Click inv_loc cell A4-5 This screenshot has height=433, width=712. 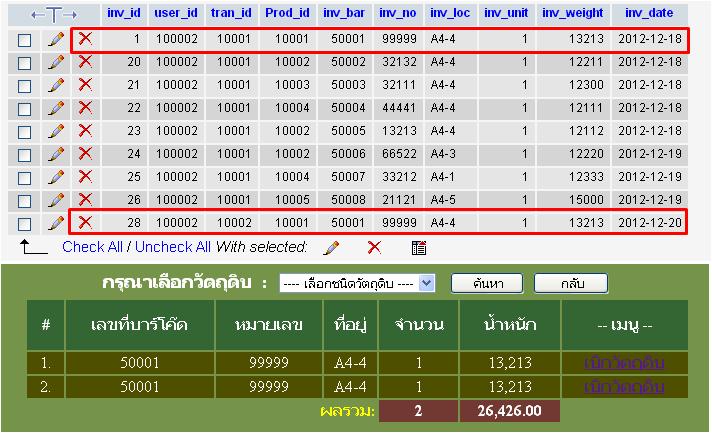(443, 200)
